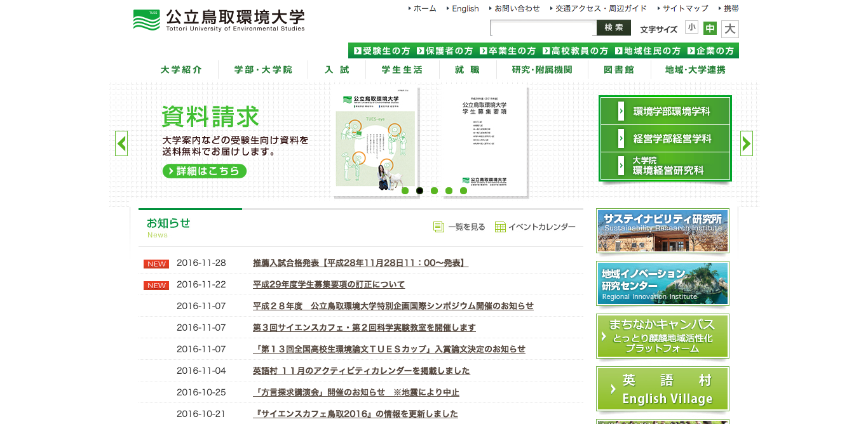The height and width of the screenshot is (424, 868).
Task: Select the fifth carousel dot
Action: (x=463, y=190)
